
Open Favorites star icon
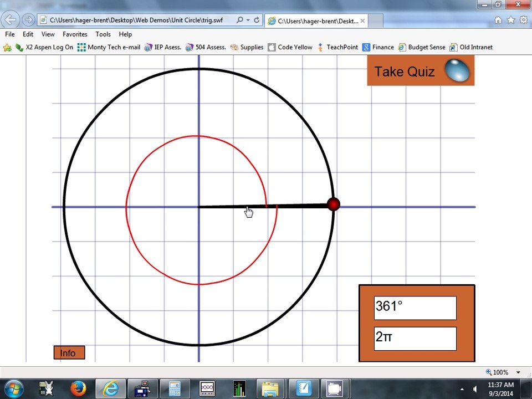coord(510,20)
